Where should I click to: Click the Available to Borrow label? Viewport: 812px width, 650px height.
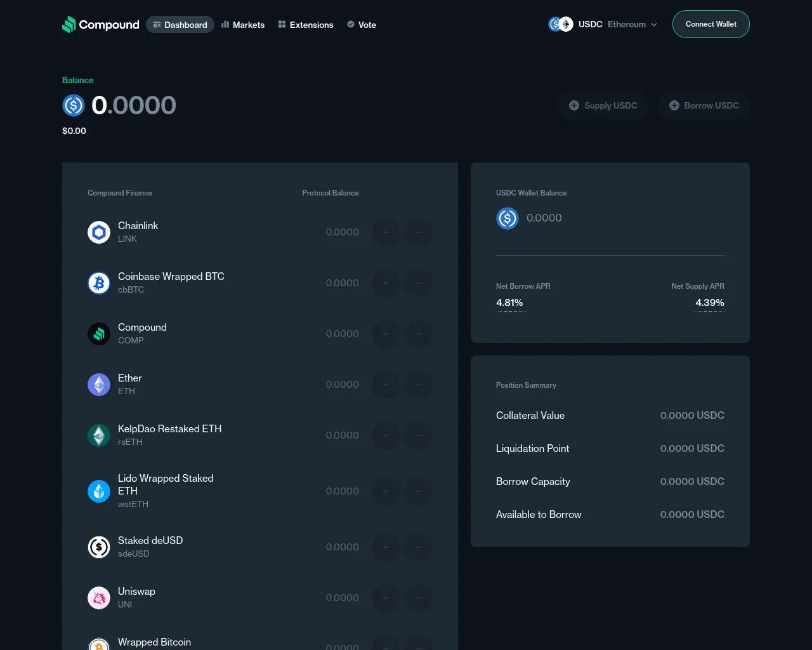point(539,515)
